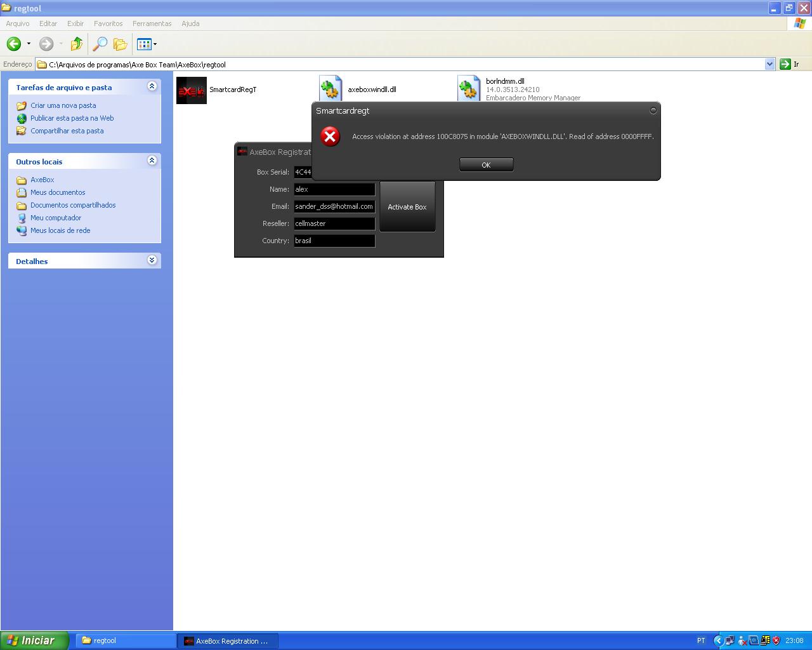This screenshot has height=650, width=812.
Task: Select the axeboxwindll.dll file icon
Action: pyautogui.click(x=331, y=89)
